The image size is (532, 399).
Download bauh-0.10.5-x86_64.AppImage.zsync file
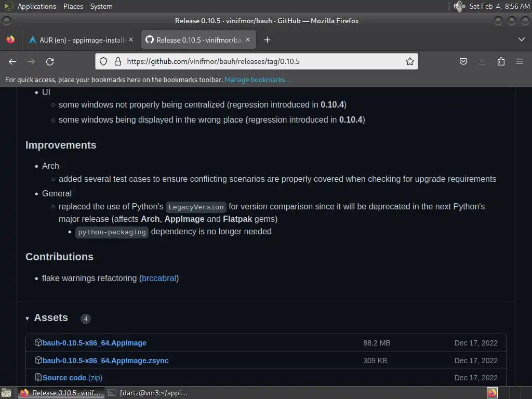[x=105, y=361]
